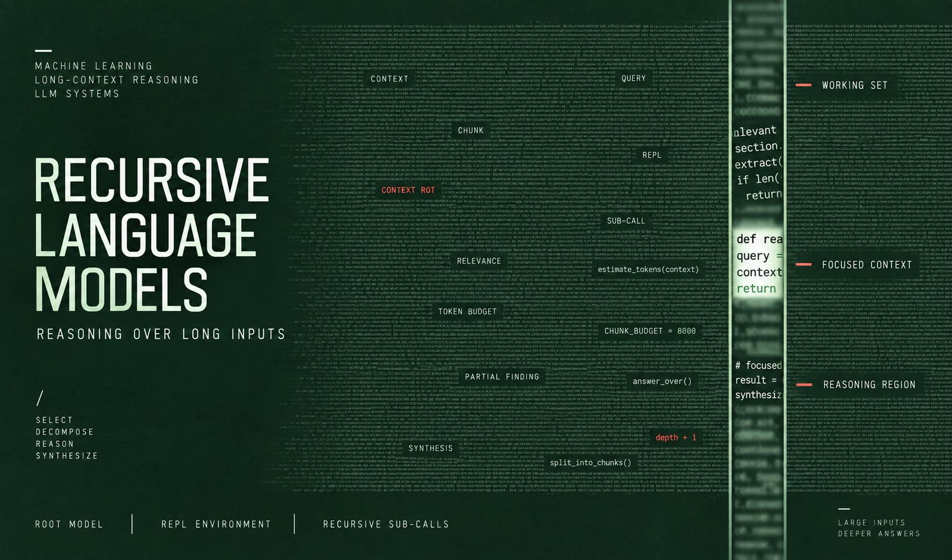Screen dimensions: 952x560
Task: Click the '# focused' comment line
Action: (758, 366)
